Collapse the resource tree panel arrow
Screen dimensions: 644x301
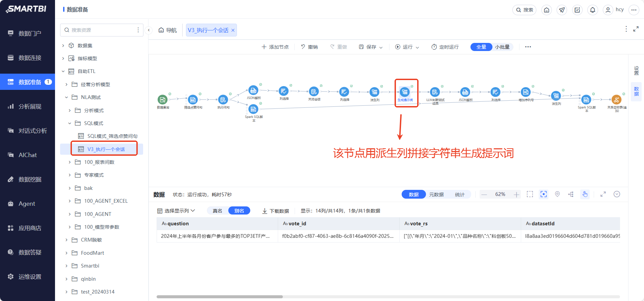point(149,30)
